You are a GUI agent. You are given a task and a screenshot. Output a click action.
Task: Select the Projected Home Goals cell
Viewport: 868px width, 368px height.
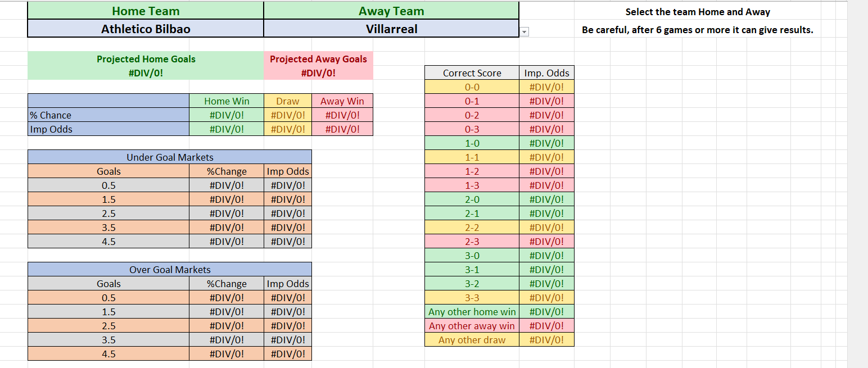(146, 66)
